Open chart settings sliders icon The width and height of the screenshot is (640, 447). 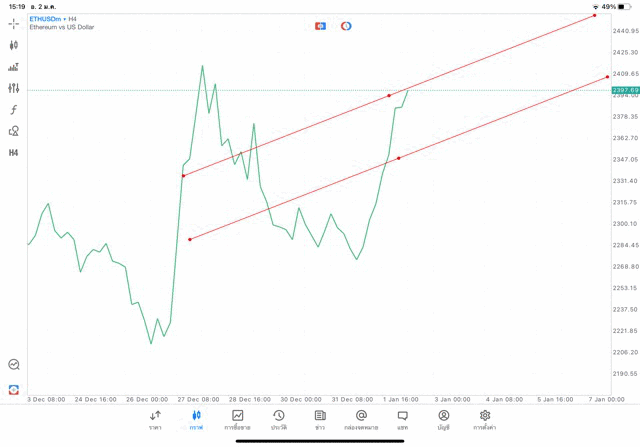[x=14, y=88]
